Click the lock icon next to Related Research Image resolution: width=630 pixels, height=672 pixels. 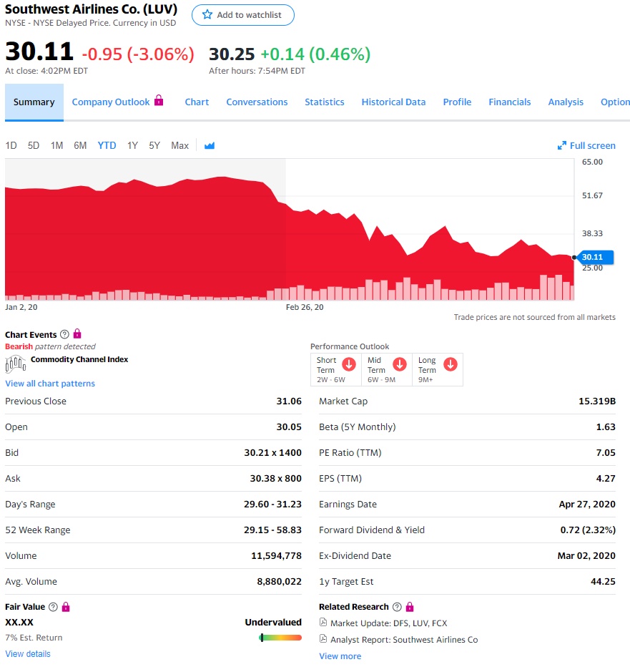pos(410,606)
